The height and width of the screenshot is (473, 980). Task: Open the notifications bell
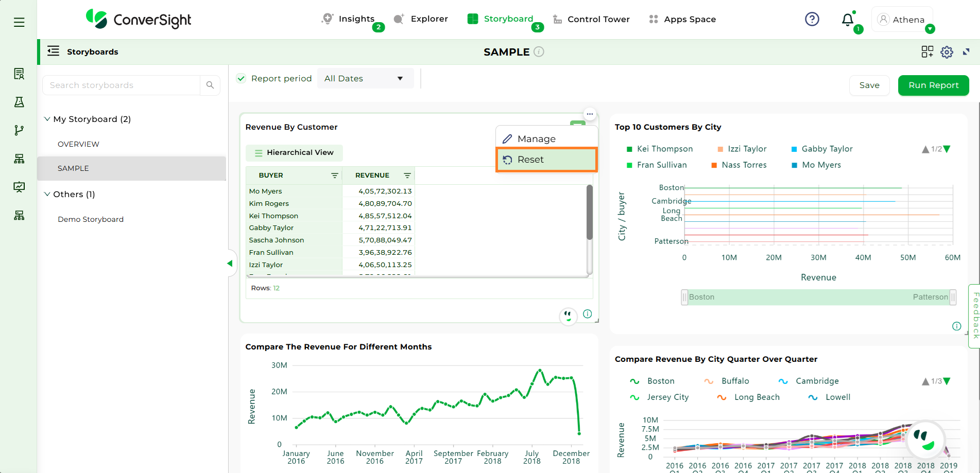point(847,20)
